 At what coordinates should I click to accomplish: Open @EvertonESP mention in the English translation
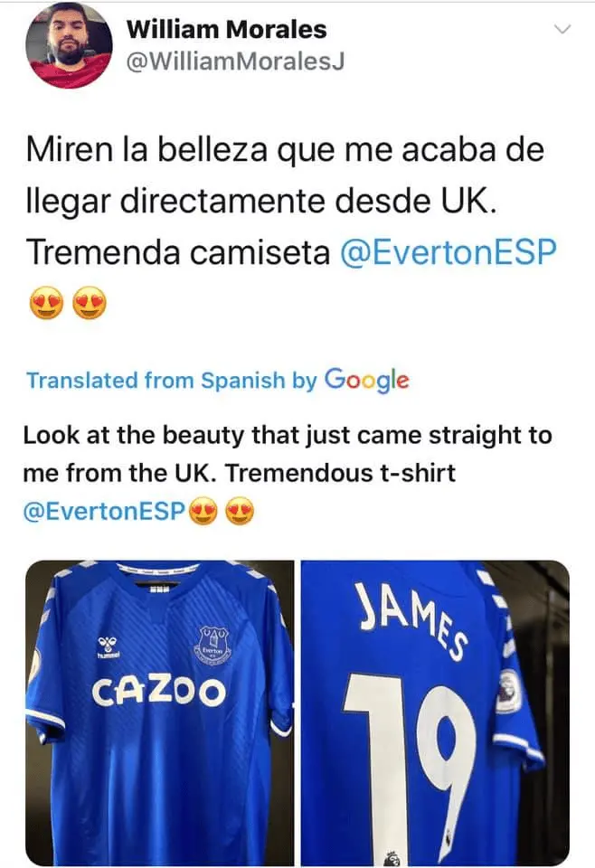click(x=105, y=512)
